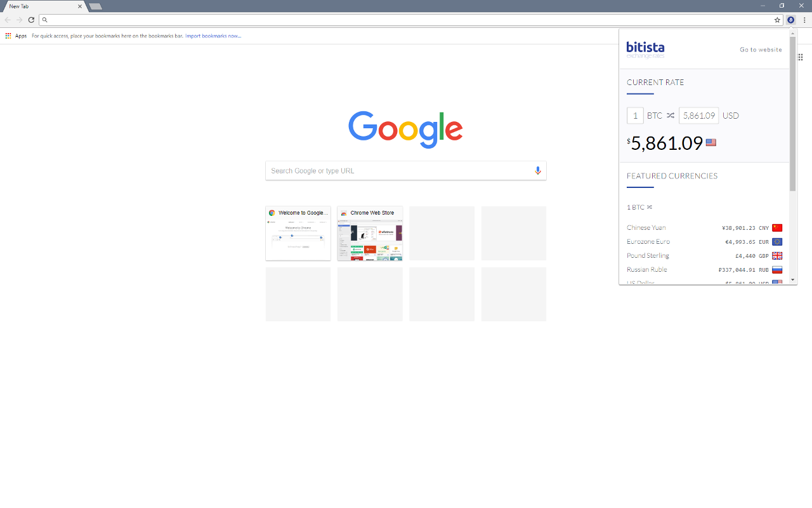Reload the current page

click(x=31, y=20)
